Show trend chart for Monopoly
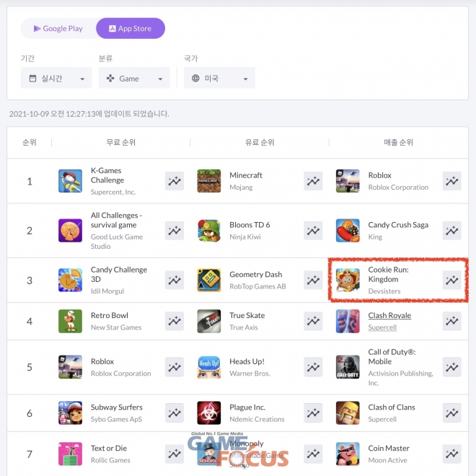 (x=313, y=454)
